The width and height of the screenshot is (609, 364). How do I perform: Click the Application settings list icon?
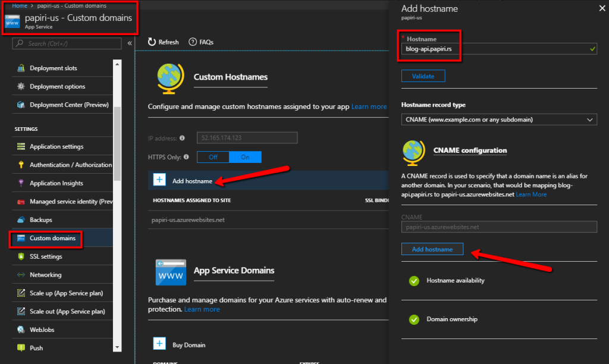click(x=21, y=146)
